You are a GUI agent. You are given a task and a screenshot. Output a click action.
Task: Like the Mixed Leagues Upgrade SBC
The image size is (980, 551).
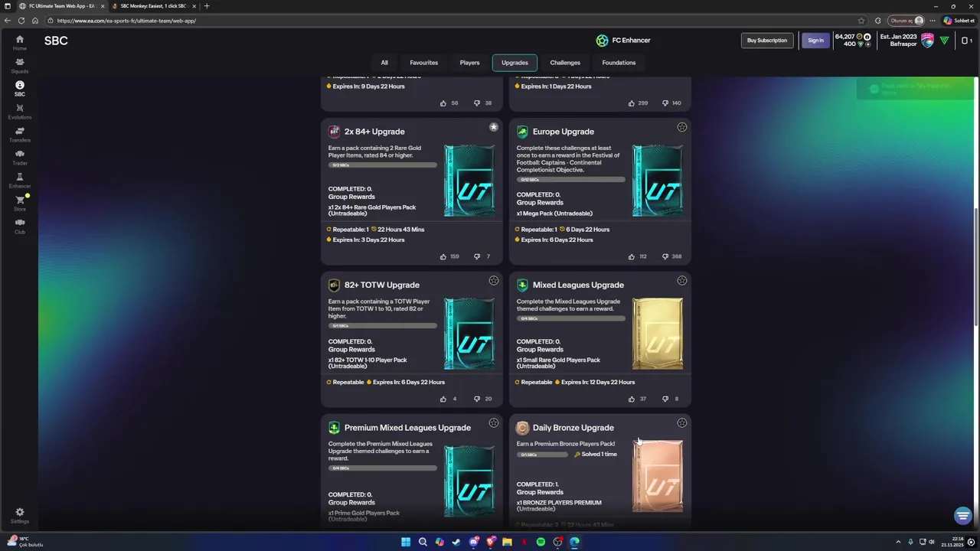click(x=632, y=399)
